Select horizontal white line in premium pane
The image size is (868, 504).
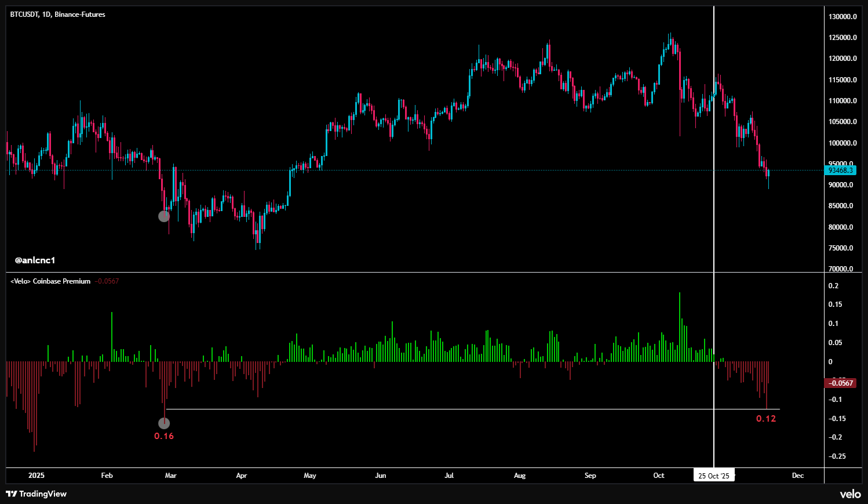(x=464, y=409)
